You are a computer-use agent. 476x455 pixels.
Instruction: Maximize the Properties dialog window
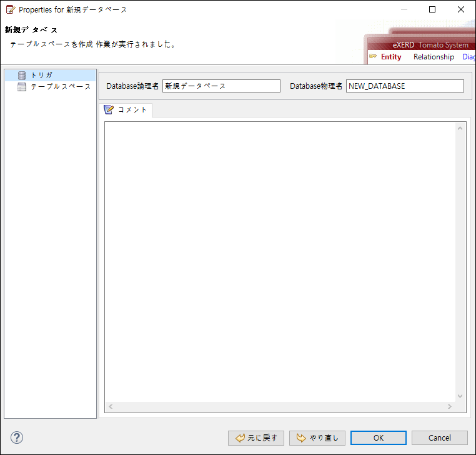[x=432, y=9]
